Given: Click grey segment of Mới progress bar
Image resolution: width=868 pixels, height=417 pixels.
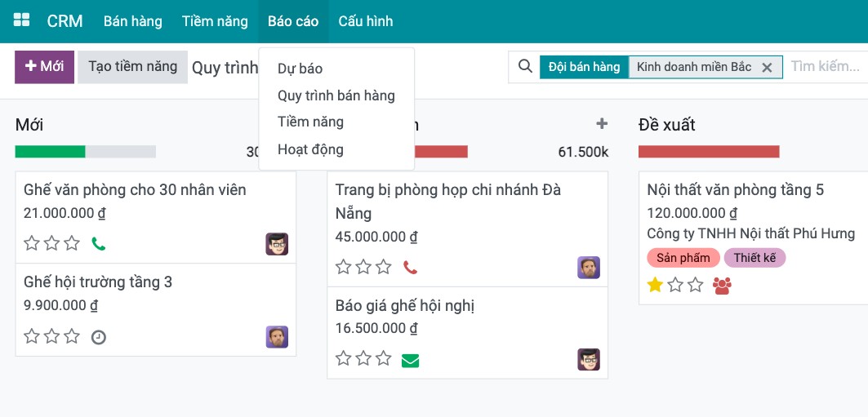Looking at the screenshot, I should tap(121, 152).
